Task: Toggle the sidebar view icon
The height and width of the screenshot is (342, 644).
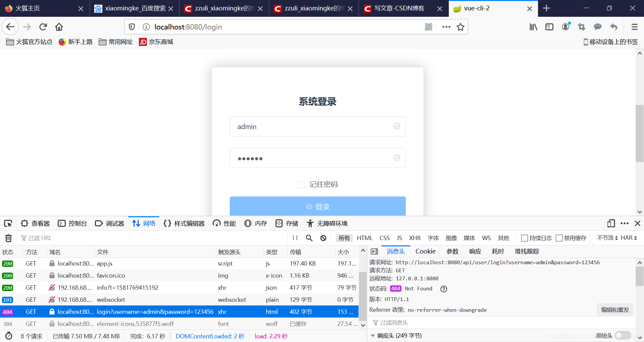Action: point(549,27)
